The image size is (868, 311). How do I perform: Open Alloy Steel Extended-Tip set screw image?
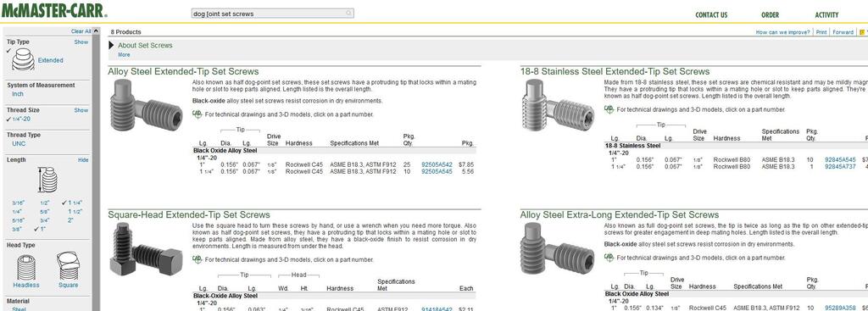click(146, 105)
